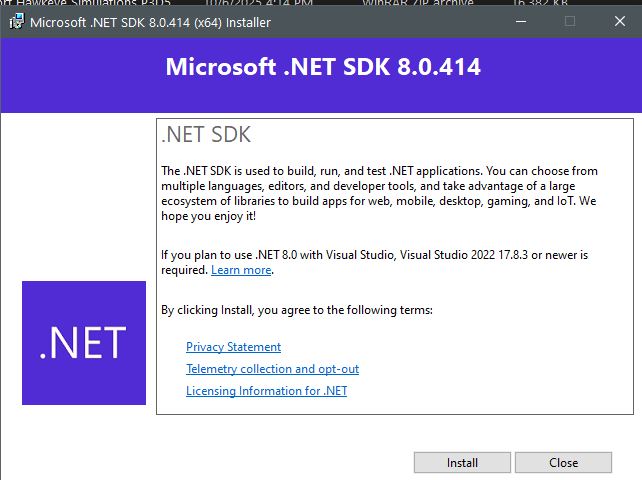Open the Privacy Statement link

pyautogui.click(x=233, y=347)
